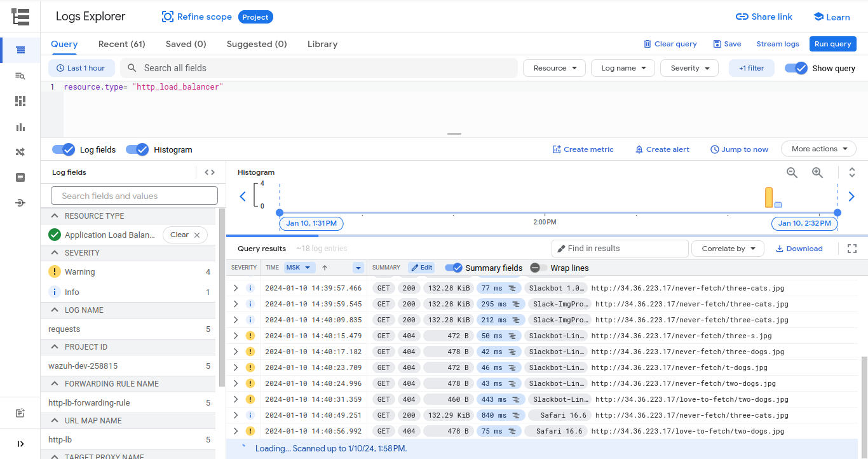This screenshot has width=868, height=459.
Task: Expand the first 404 log entry chevron
Action: [x=234, y=336]
